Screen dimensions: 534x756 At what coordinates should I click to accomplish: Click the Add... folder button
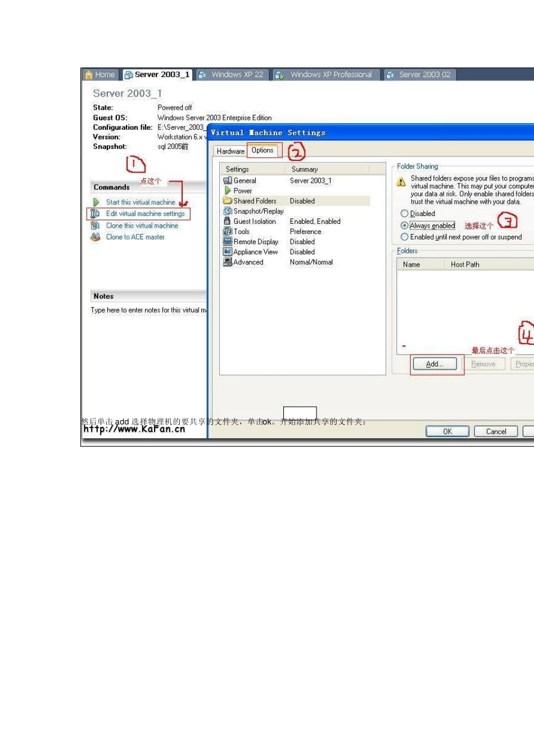tap(434, 364)
